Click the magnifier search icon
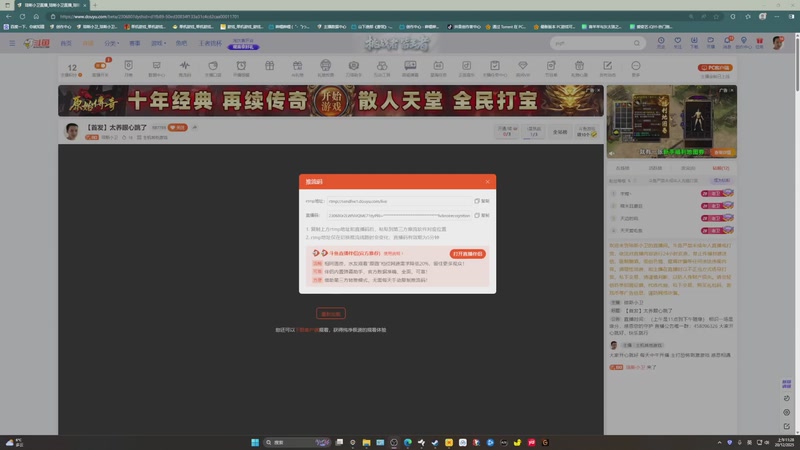The height and width of the screenshot is (450, 800). pos(637,43)
